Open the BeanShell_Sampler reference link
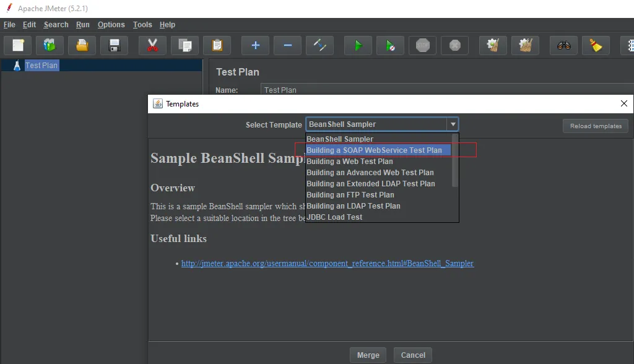 coord(327,263)
